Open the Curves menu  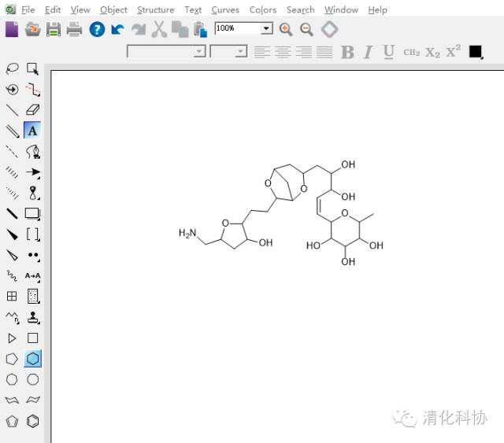coord(225,10)
